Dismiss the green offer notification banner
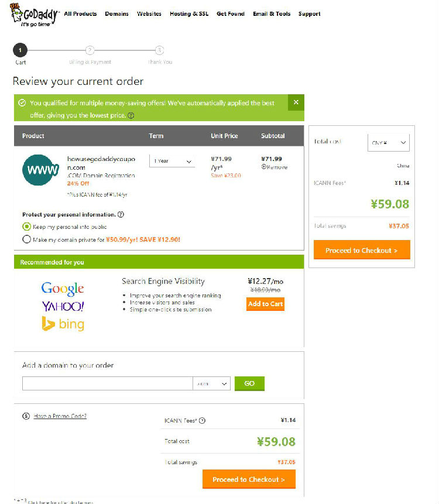The height and width of the screenshot is (504, 439). click(296, 102)
